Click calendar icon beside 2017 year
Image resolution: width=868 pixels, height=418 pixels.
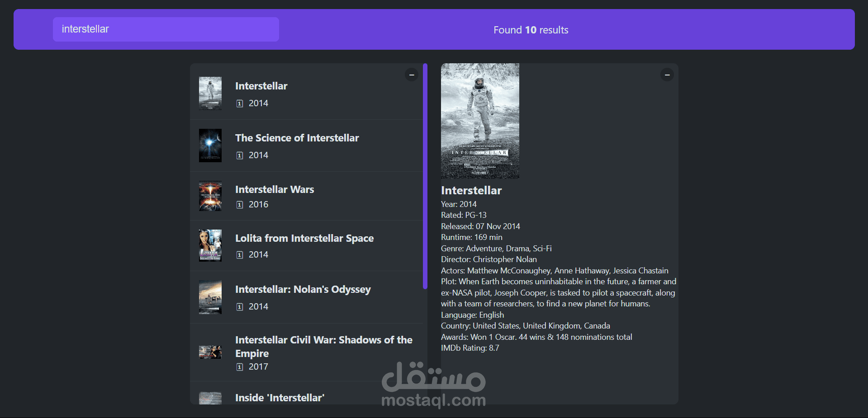click(240, 367)
